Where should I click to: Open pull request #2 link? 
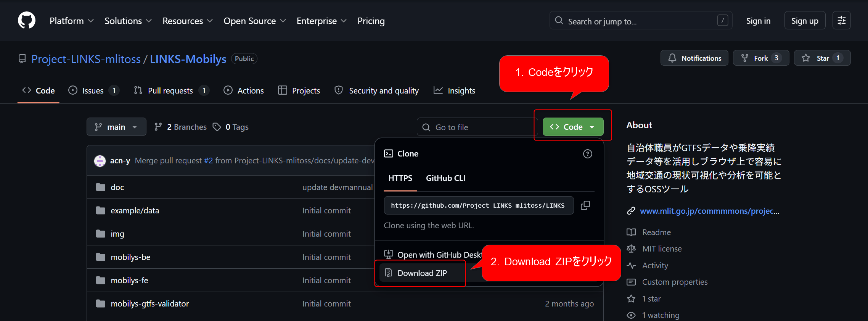tap(208, 161)
